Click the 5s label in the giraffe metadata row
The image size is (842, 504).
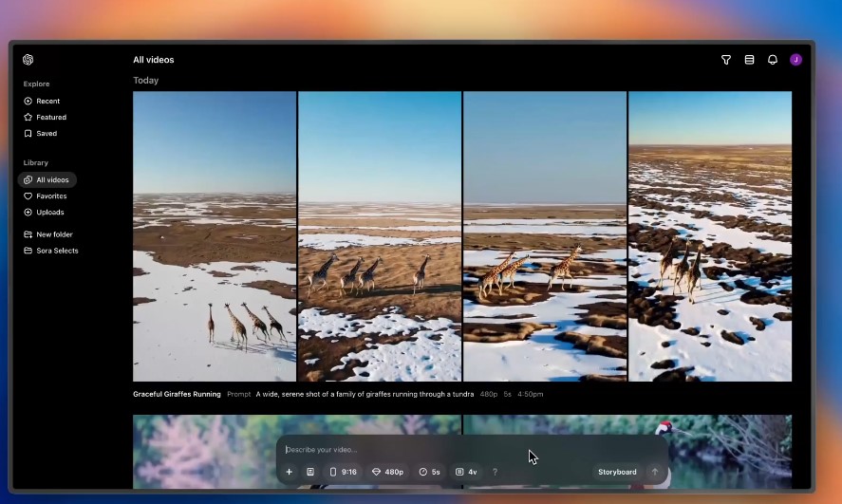pyautogui.click(x=508, y=394)
